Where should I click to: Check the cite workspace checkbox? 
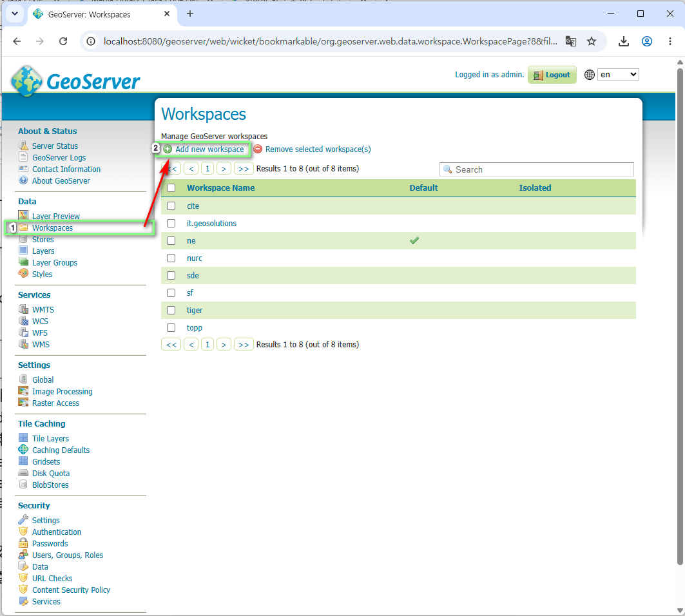171,206
